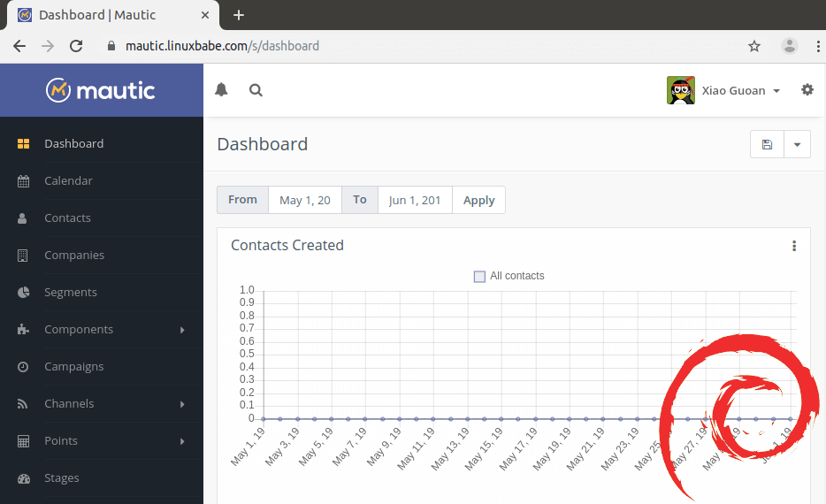Go to Calendar in sidebar
The width and height of the screenshot is (826, 504).
tap(68, 180)
